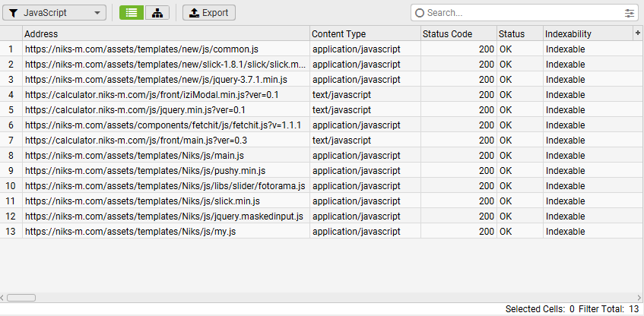Click the plus column chooser icon
This screenshot has width=644, height=316.
[637, 33]
